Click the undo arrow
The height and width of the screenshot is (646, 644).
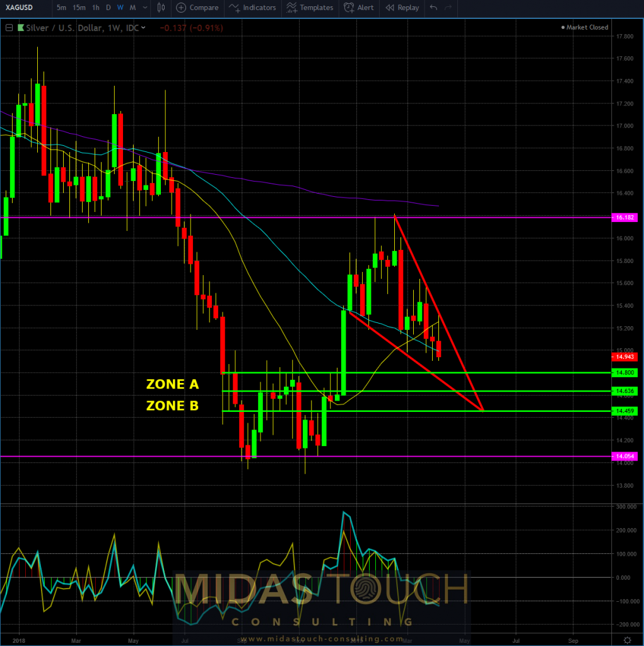pyautogui.click(x=433, y=8)
